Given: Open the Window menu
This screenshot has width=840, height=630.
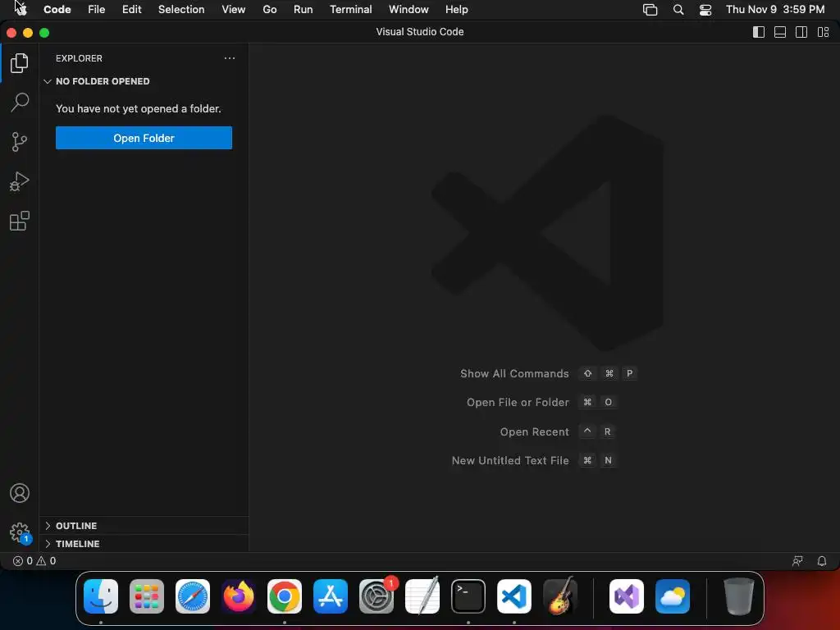Looking at the screenshot, I should pos(409,10).
